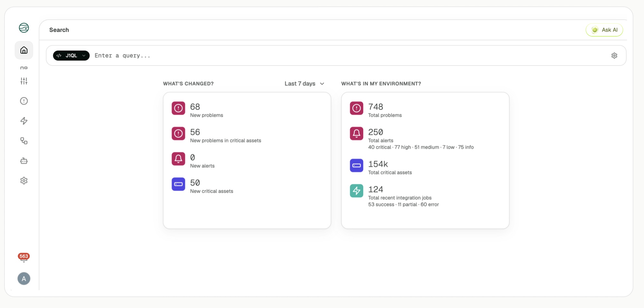644x308 pixels.
Task: Open the sliders controls icon in sidebar
Action: [x=24, y=81]
